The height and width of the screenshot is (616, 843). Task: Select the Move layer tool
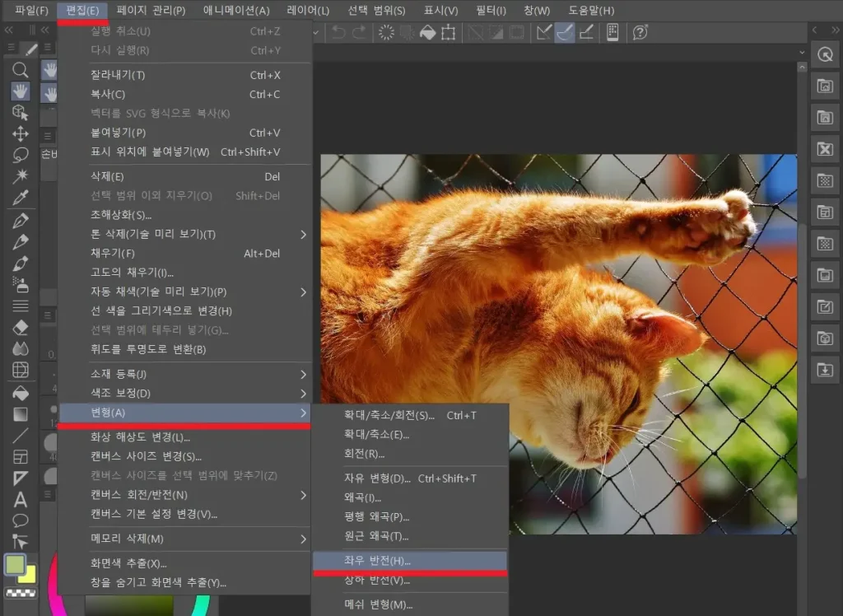[21, 133]
